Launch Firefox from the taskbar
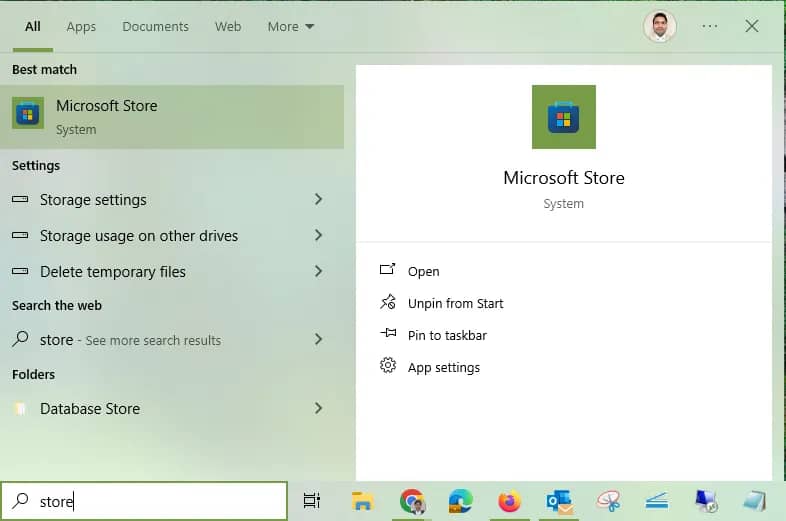This screenshot has height=521, width=786. click(509, 501)
